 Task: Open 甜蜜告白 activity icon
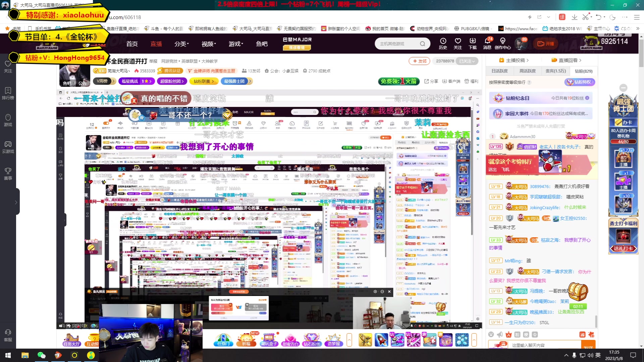290,340
